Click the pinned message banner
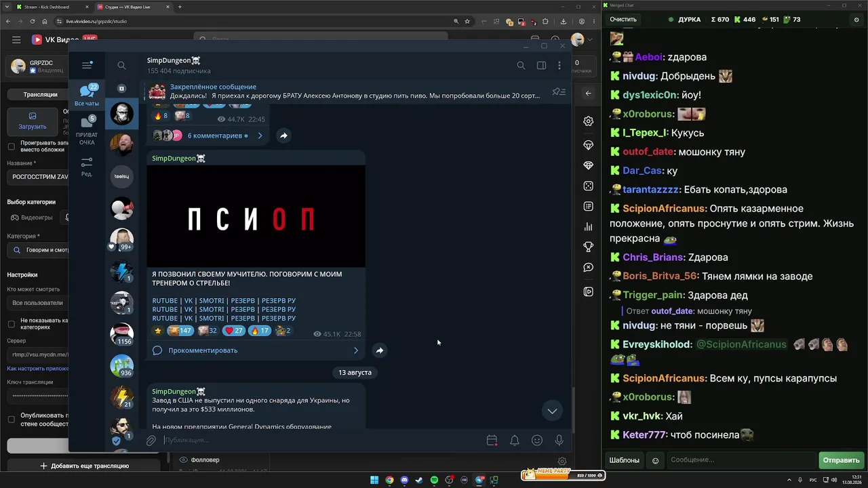The image size is (868, 488). 346,91
